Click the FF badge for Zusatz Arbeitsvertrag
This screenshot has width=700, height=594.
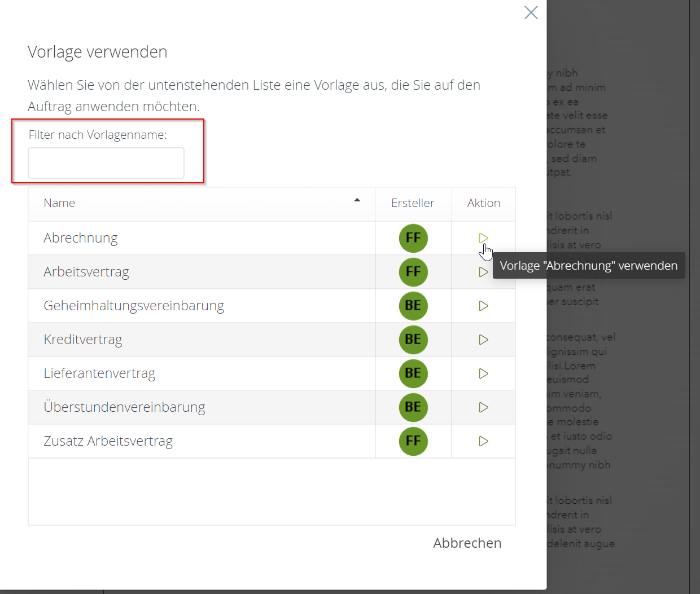pyautogui.click(x=413, y=441)
